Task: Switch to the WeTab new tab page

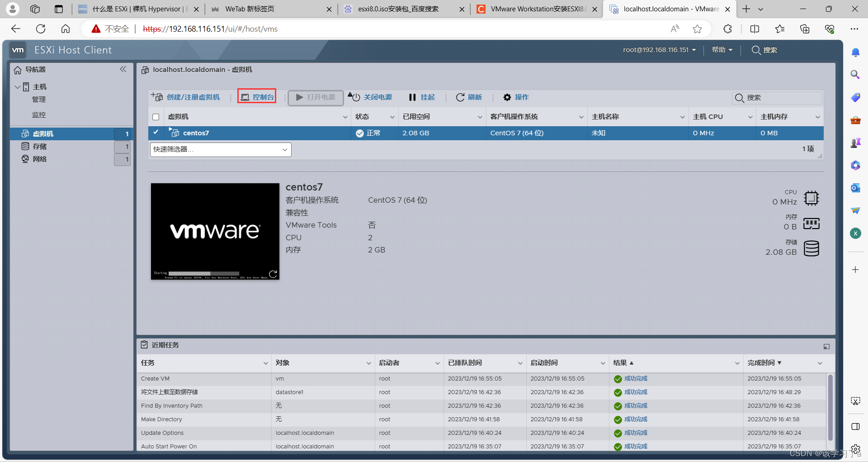Action: 271,9
